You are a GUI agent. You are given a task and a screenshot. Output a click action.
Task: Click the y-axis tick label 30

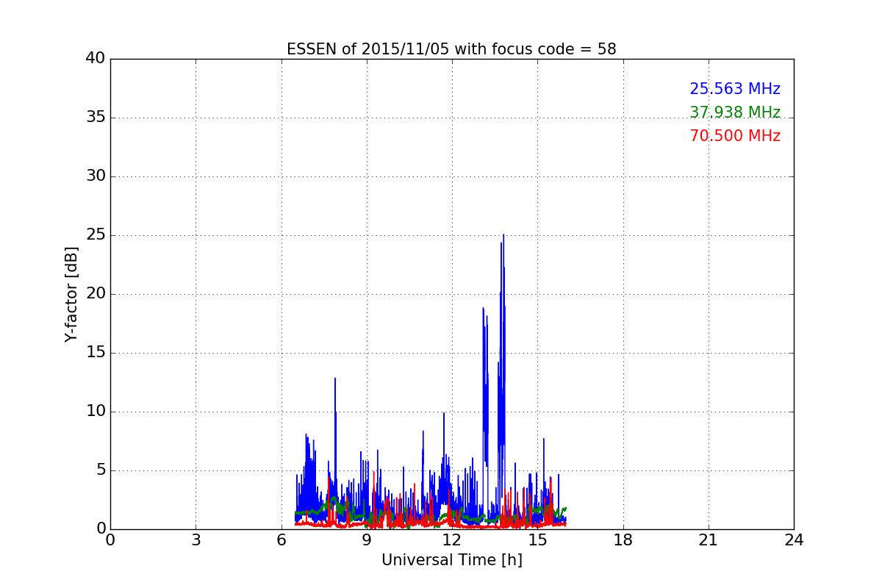point(96,176)
